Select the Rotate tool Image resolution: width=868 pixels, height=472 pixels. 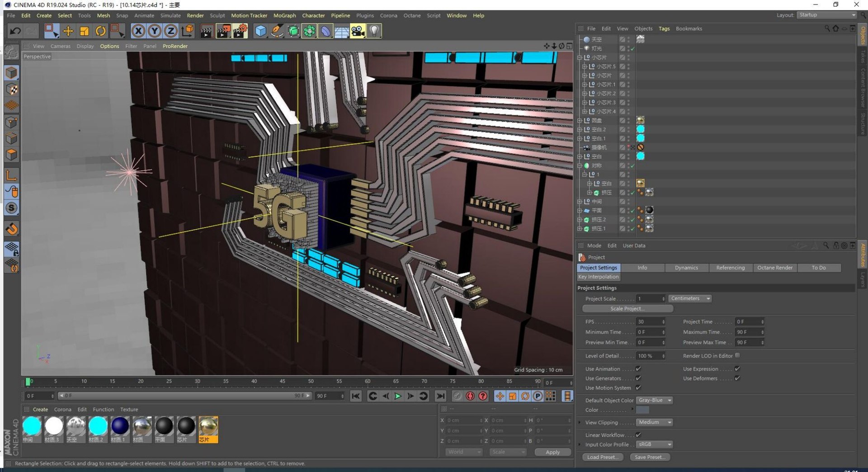pos(100,31)
